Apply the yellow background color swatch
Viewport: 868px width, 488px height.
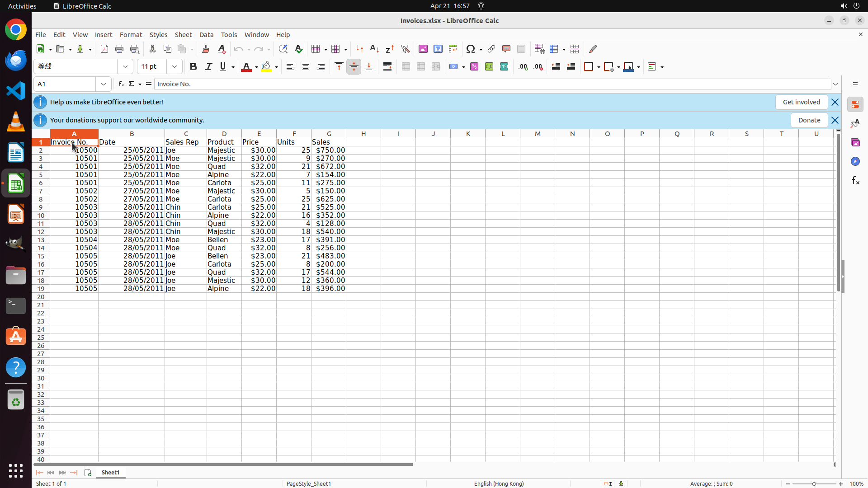pyautogui.click(x=266, y=67)
